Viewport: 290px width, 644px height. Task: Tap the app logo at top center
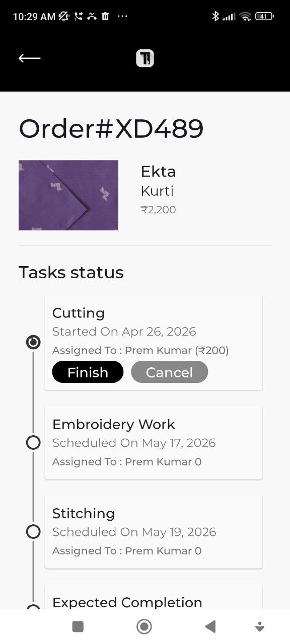tap(144, 58)
